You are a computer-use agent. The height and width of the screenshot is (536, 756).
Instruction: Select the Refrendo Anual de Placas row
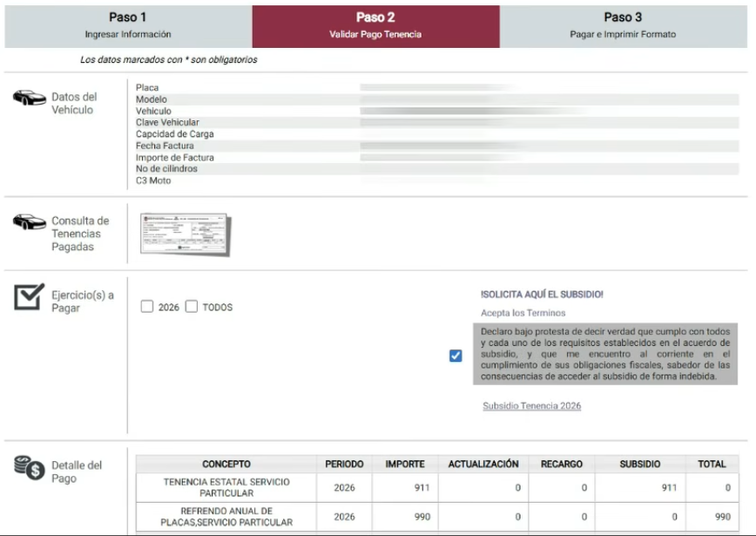pyautogui.click(x=437, y=516)
